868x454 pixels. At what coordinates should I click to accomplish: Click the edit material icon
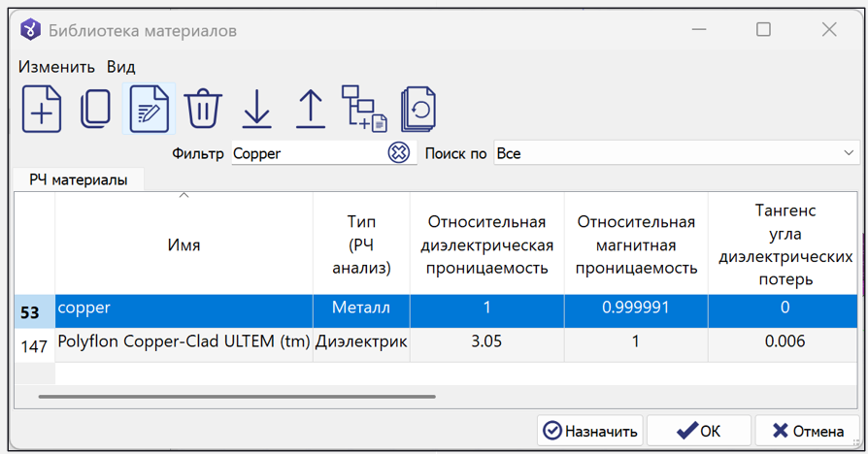(x=149, y=108)
